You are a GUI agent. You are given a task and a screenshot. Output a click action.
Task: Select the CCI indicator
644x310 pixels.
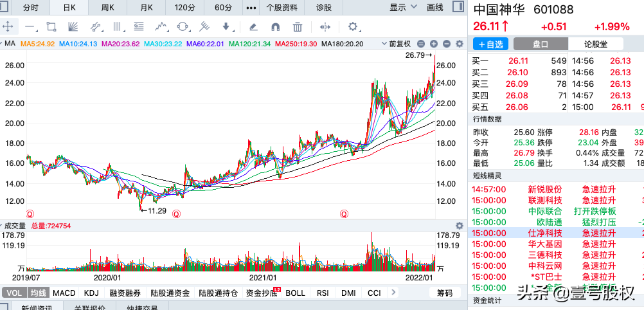374,293
